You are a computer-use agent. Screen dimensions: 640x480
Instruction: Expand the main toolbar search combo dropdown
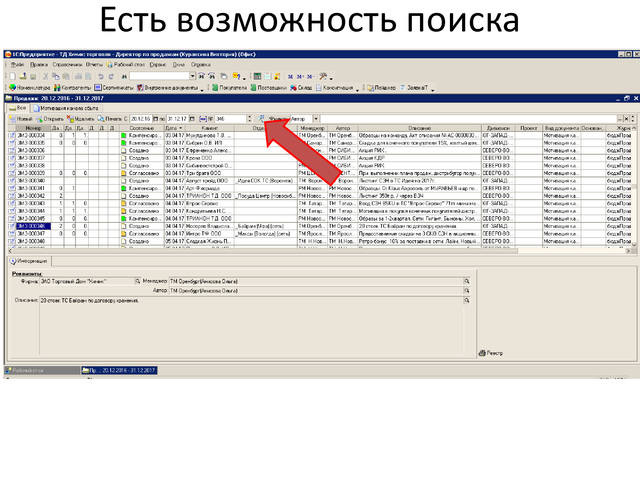pyautogui.click(x=192, y=76)
